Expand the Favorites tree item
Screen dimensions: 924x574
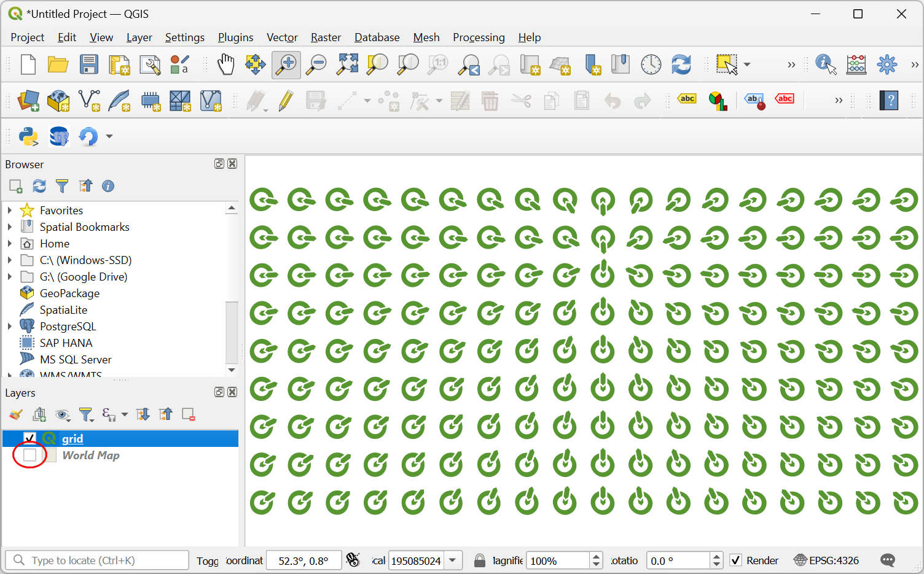10,211
